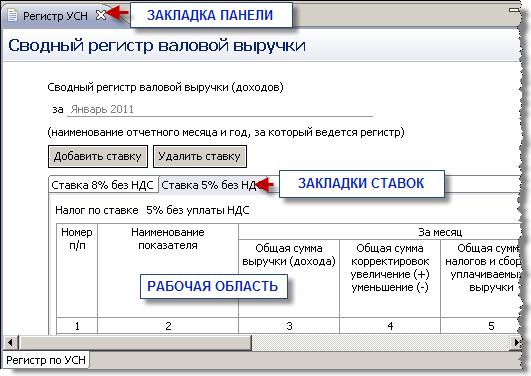This screenshot has height=376, width=531.
Task: Click the horizontal scrollbar right arrow
Action: (516, 342)
